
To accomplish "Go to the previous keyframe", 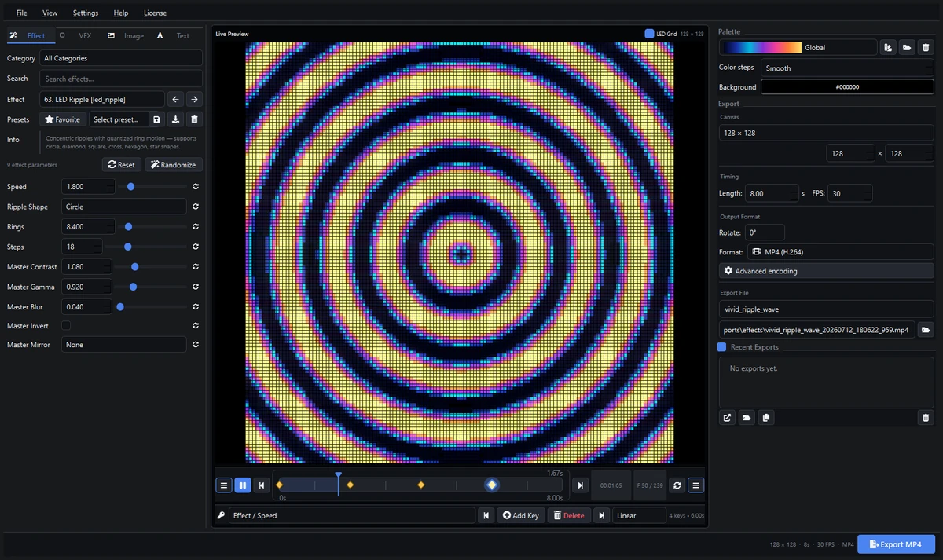I will pyautogui.click(x=486, y=515).
